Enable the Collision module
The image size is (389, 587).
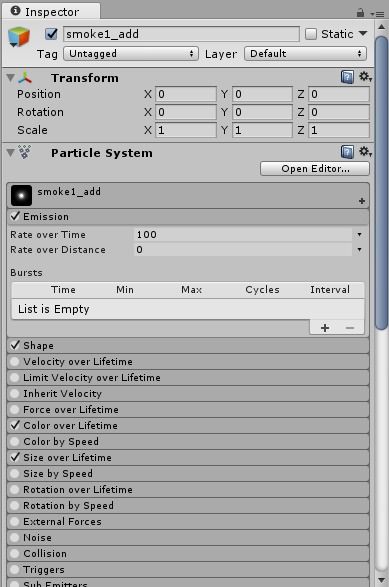(15, 553)
